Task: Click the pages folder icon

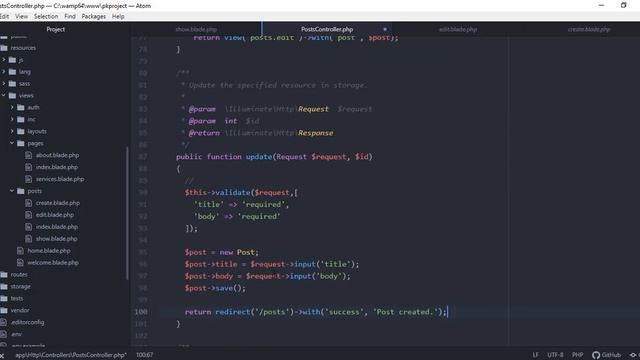Action: (20, 143)
